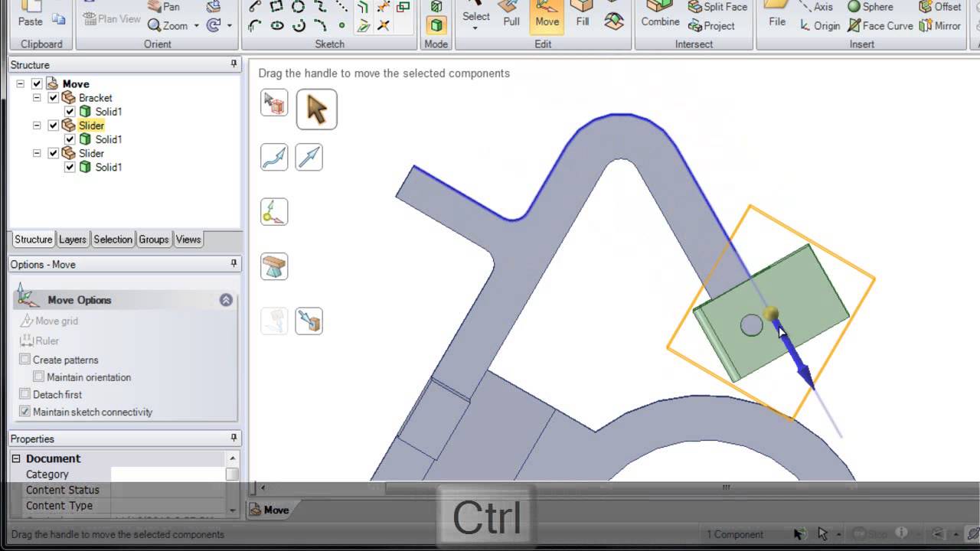Click the Move Direction tool guide
The height and width of the screenshot is (551, 980).
click(x=309, y=158)
